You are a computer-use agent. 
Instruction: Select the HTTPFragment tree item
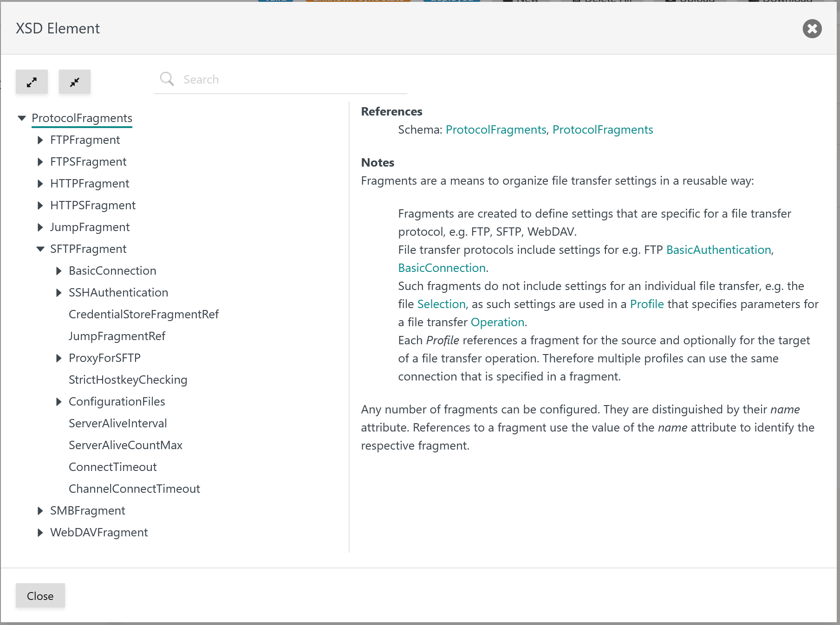(90, 184)
